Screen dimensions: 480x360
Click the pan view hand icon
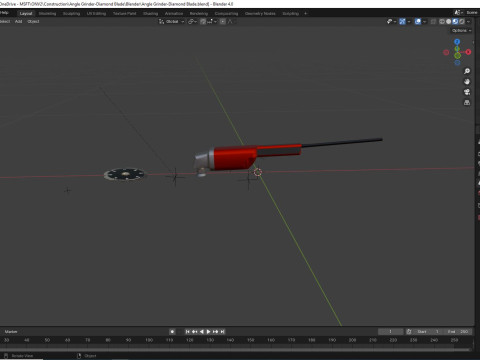[x=467, y=82]
